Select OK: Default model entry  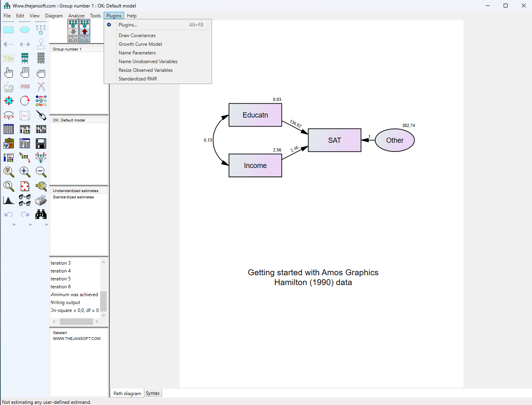pos(79,120)
